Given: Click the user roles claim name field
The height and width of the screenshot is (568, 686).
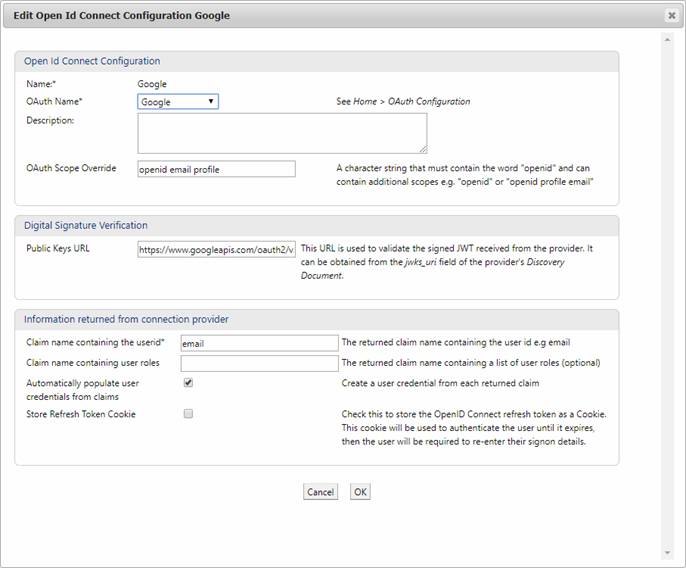Looking at the screenshot, I should (x=259, y=363).
